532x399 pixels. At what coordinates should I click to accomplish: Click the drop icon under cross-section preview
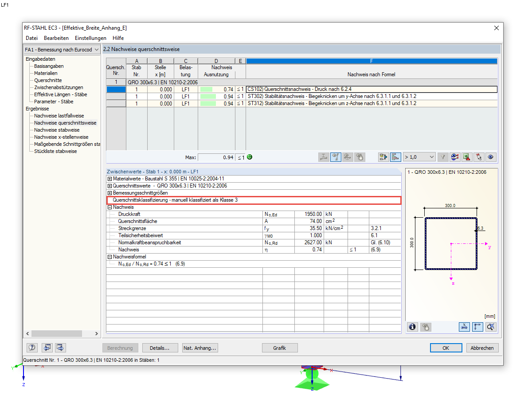pyautogui.click(x=425, y=327)
